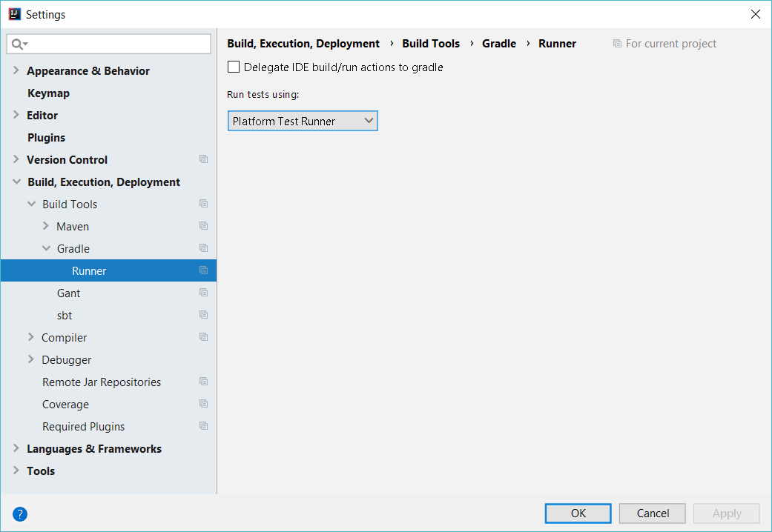The width and height of the screenshot is (772, 532).
Task: Open the help question mark icon
Action: coord(20,514)
